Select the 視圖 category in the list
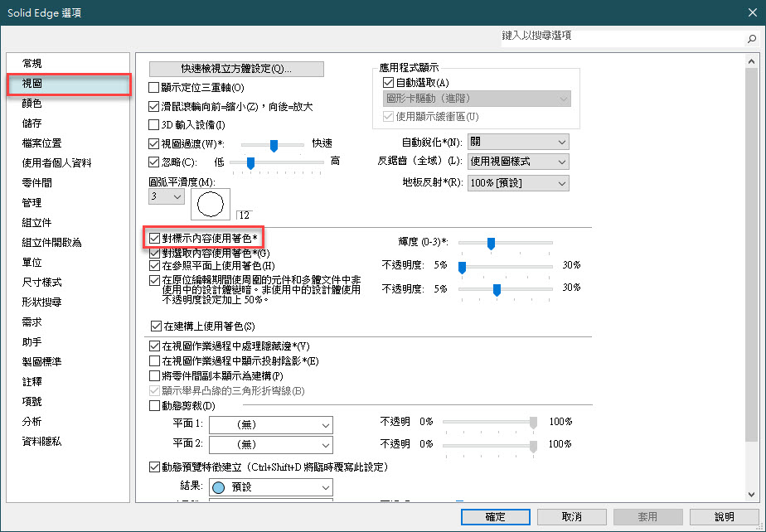 tap(68, 84)
